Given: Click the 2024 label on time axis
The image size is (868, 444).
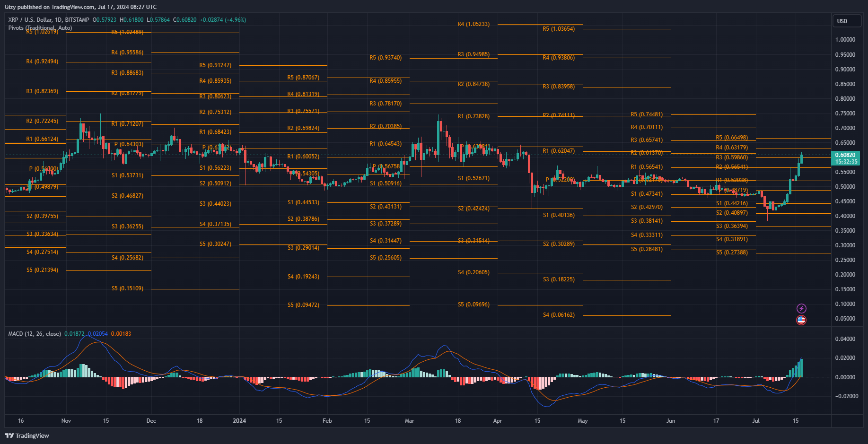Looking at the screenshot, I should pyautogui.click(x=239, y=421).
